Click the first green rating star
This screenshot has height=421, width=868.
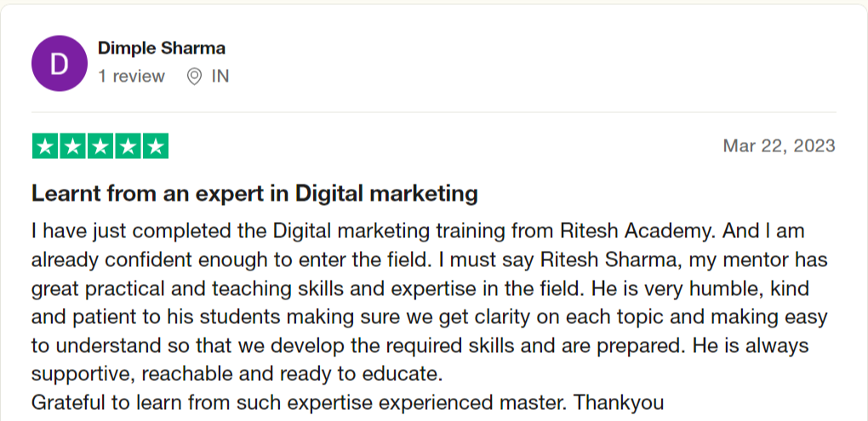pyautogui.click(x=45, y=146)
